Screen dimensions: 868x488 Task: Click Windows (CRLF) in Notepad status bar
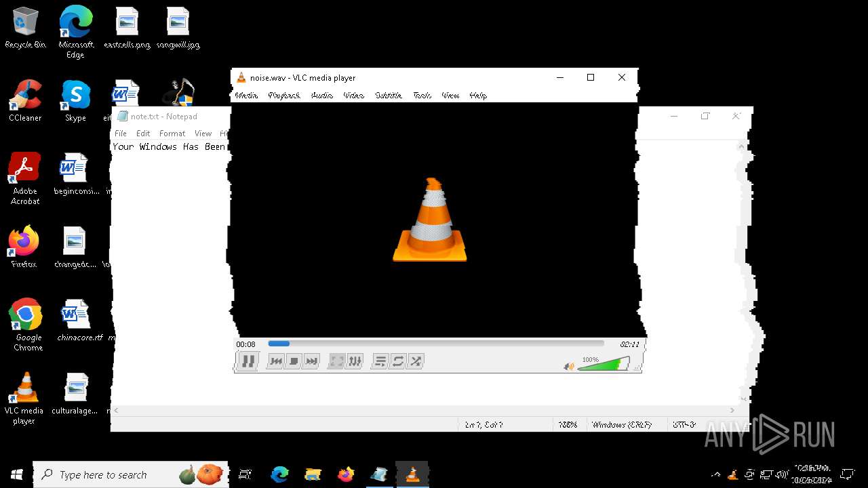621,425
